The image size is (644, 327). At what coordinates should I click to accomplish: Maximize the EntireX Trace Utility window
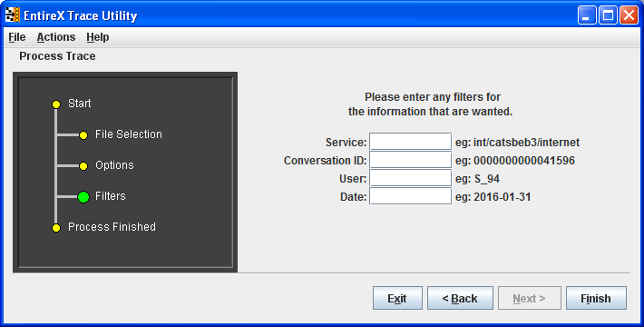pyautogui.click(x=608, y=15)
